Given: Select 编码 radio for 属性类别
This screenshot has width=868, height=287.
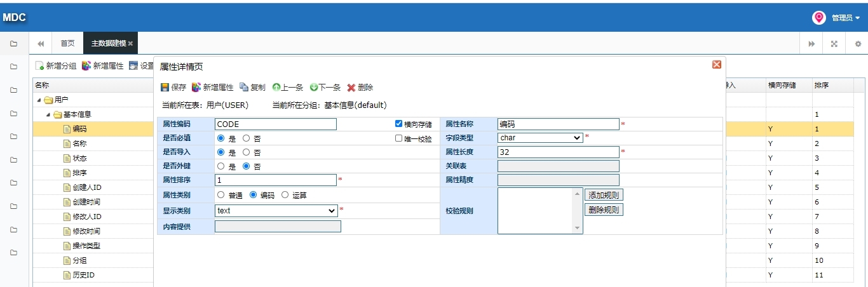Looking at the screenshot, I should [x=253, y=195].
